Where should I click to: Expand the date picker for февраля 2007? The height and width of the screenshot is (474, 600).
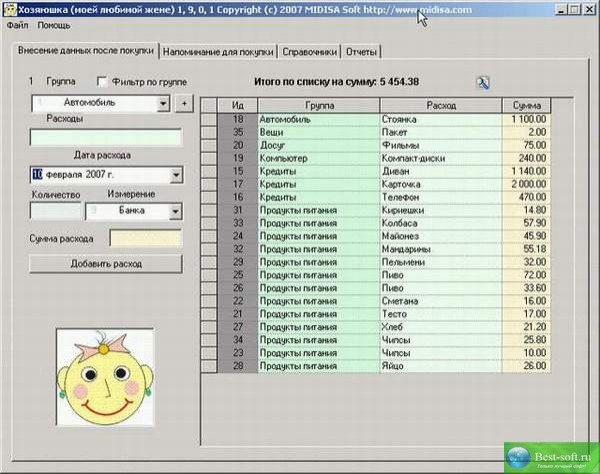[x=175, y=175]
